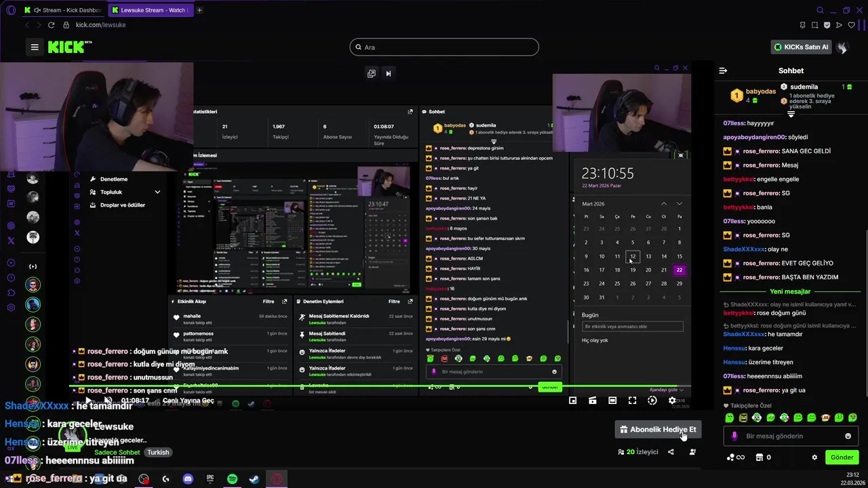Open Discord from the taskbar
This screenshot has width=868, height=488.
(x=188, y=479)
